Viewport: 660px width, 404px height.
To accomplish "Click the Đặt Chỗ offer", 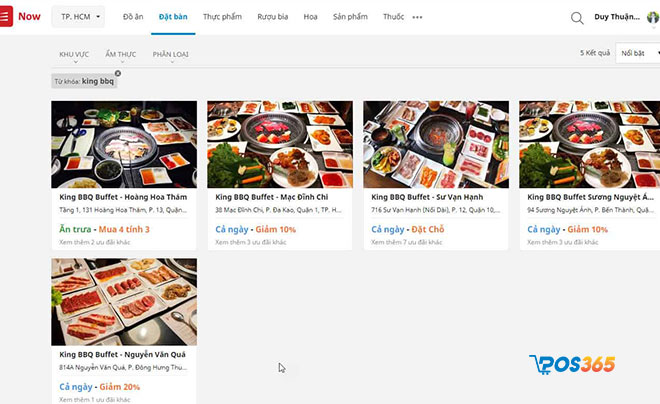I will click(428, 229).
